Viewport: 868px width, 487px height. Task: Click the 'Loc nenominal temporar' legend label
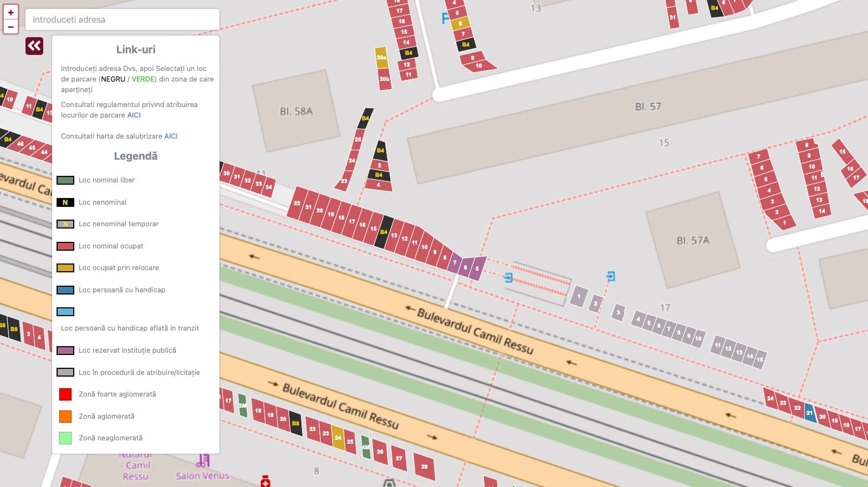pyautogui.click(x=119, y=224)
